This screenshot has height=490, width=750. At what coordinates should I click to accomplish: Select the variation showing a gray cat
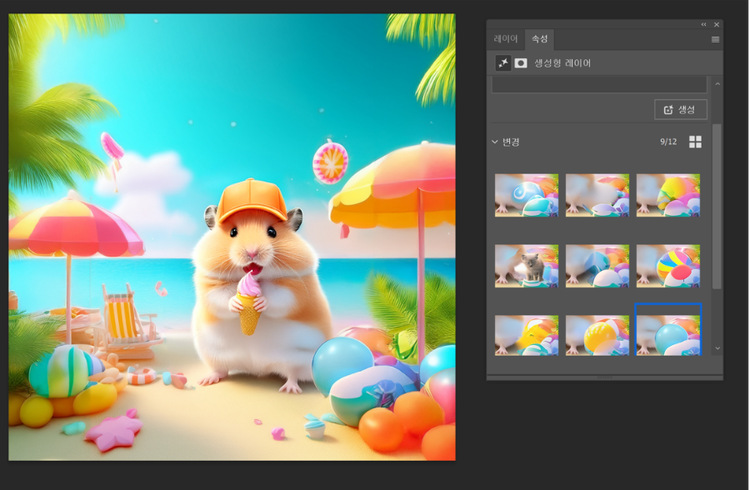tap(527, 266)
